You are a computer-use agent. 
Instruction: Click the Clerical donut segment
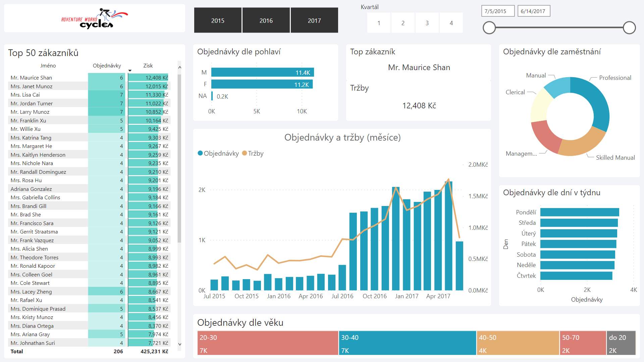pos(540,105)
